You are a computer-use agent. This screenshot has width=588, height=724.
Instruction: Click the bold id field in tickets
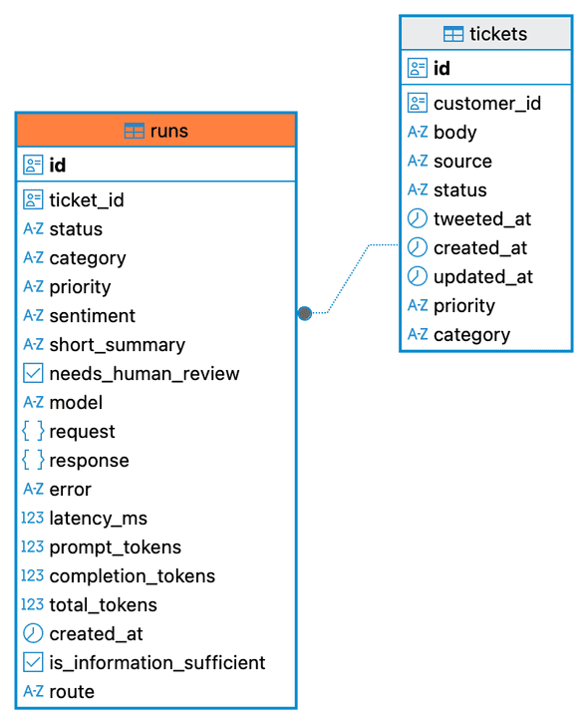point(486,69)
